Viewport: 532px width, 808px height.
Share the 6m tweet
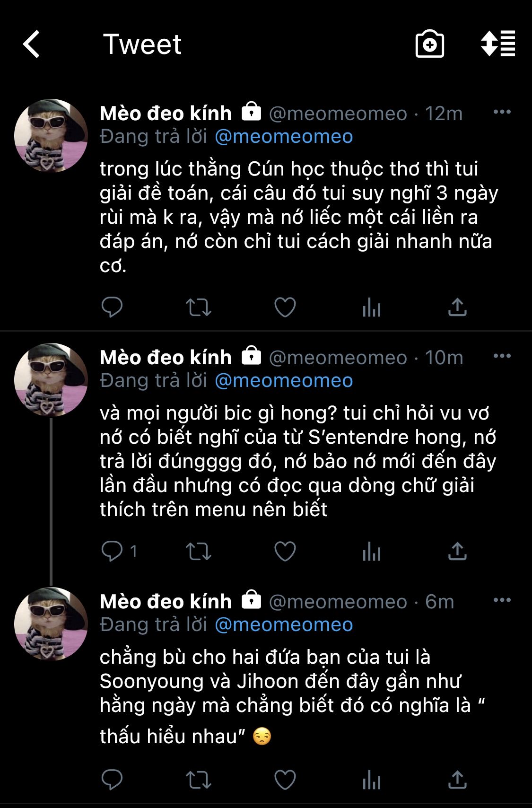tap(457, 780)
